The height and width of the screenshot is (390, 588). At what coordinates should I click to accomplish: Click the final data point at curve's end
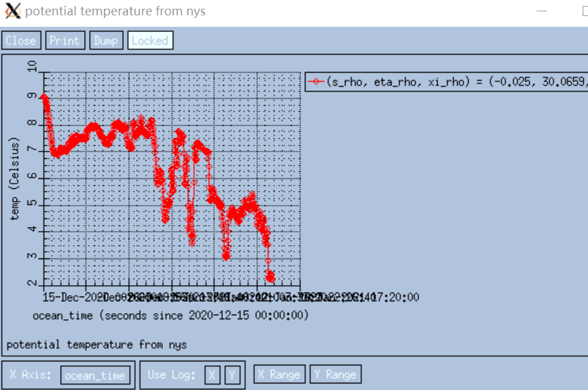coord(271,278)
